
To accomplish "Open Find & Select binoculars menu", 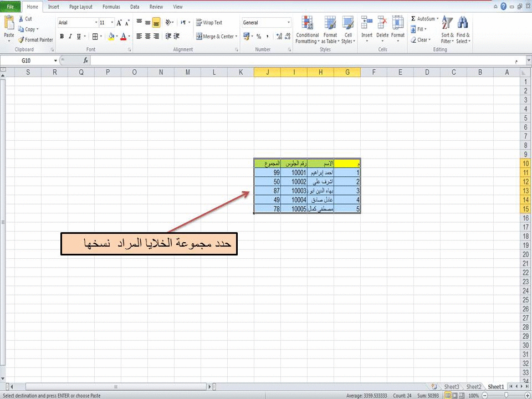I will click(x=463, y=30).
